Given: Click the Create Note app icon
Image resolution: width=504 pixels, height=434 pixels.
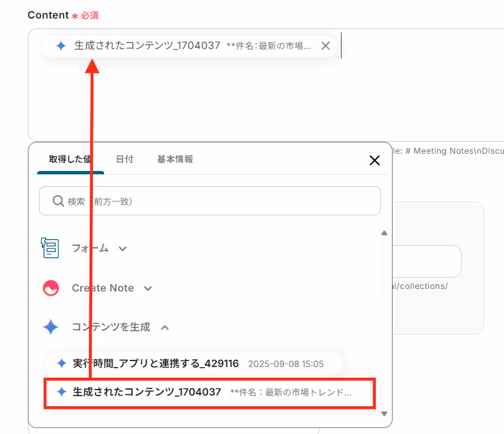Looking at the screenshot, I should click(51, 288).
